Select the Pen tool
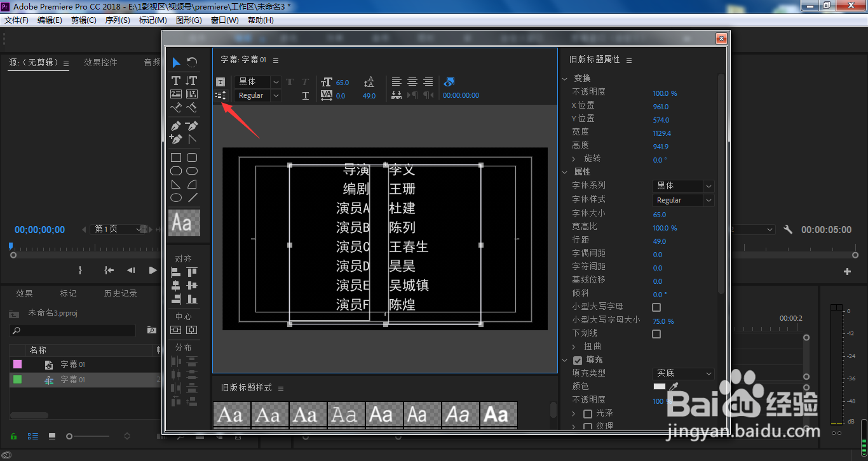This screenshot has width=868, height=461. click(176, 126)
